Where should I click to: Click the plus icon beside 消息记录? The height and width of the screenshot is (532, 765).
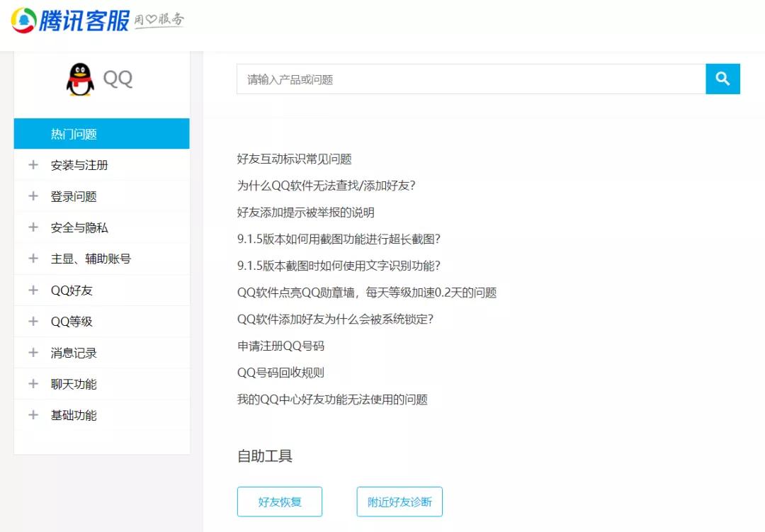coord(33,352)
